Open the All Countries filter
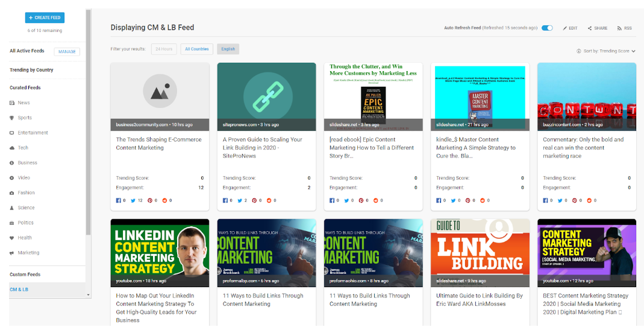 click(x=197, y=49)
